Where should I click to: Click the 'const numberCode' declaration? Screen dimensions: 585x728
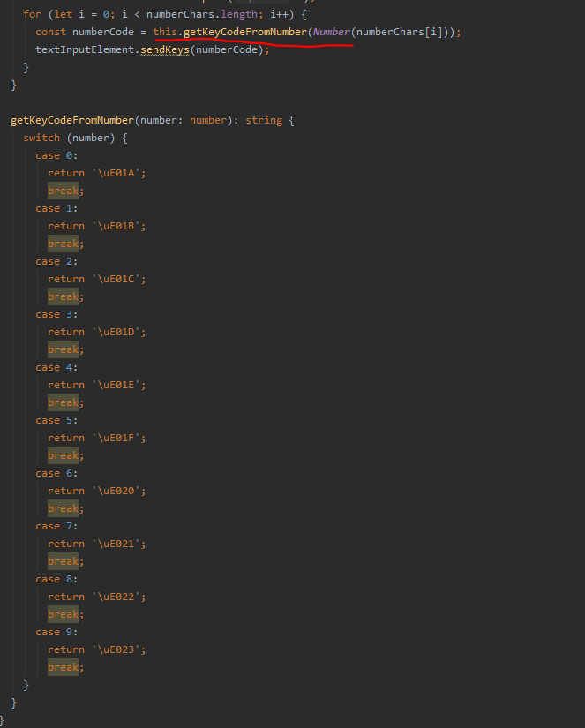85,32
